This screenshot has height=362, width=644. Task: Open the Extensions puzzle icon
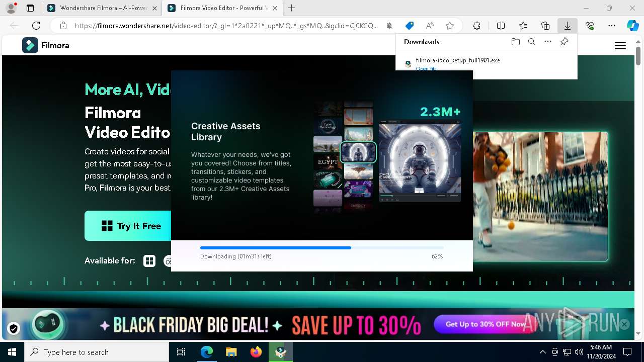477,26
